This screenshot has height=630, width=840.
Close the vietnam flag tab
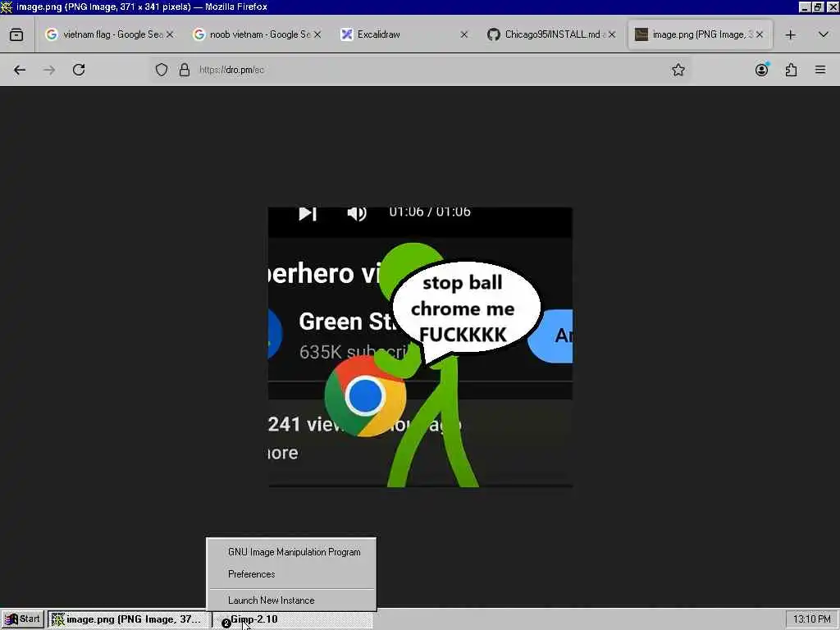170,34
